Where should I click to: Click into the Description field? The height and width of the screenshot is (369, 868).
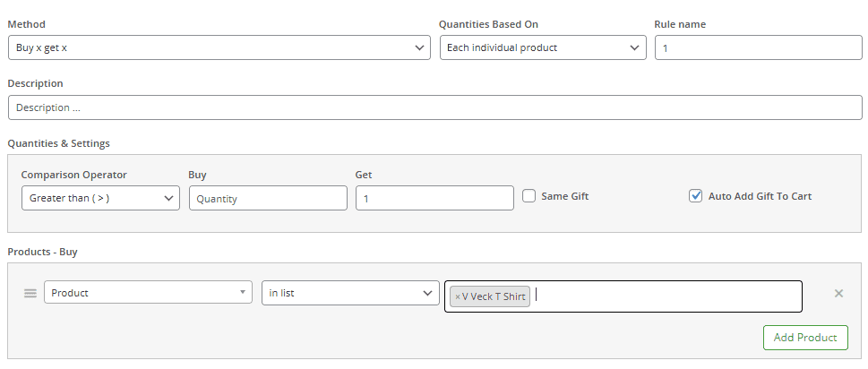coord(434,107)
